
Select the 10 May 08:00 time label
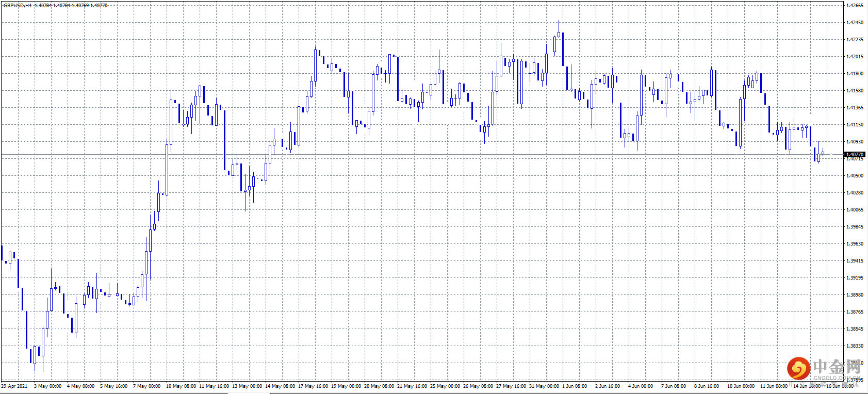tap(181, 386)
